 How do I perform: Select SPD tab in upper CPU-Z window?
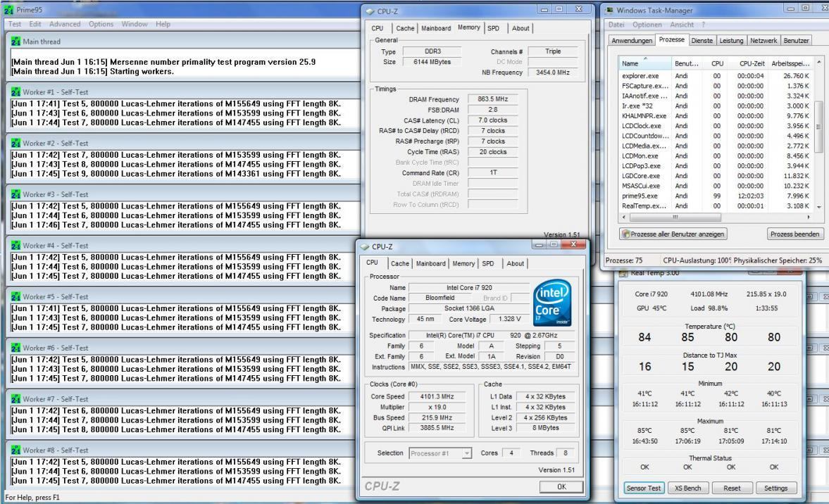(493, 29)
